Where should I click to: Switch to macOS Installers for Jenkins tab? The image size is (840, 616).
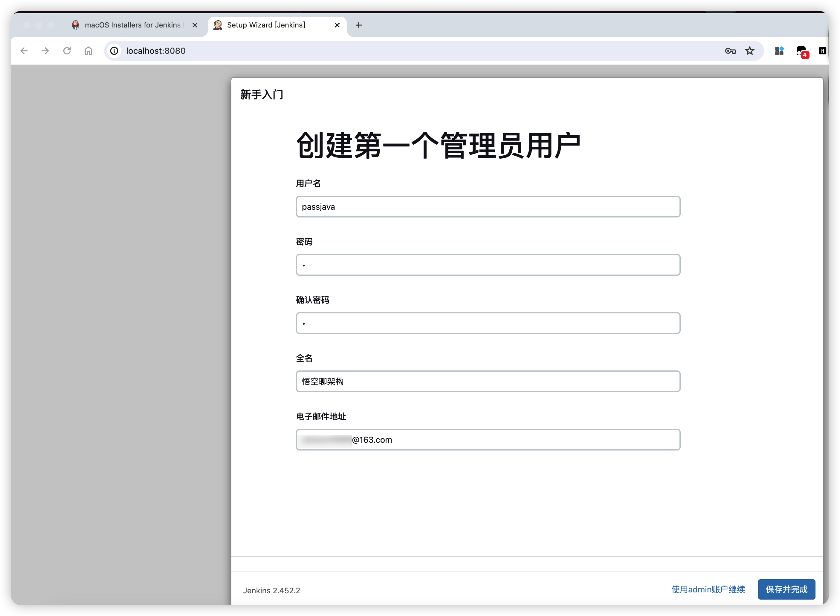pyautogui.click(x=132, y=25)
